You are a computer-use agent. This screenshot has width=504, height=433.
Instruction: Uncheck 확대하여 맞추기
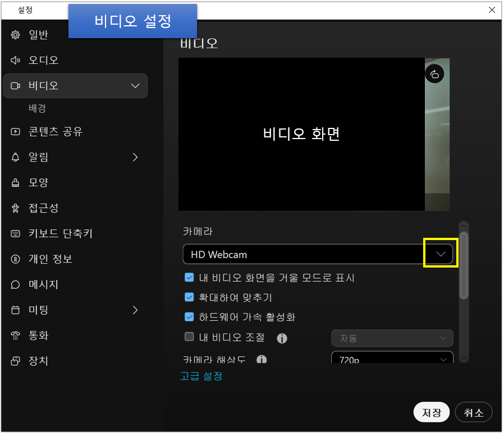point(189,297)
